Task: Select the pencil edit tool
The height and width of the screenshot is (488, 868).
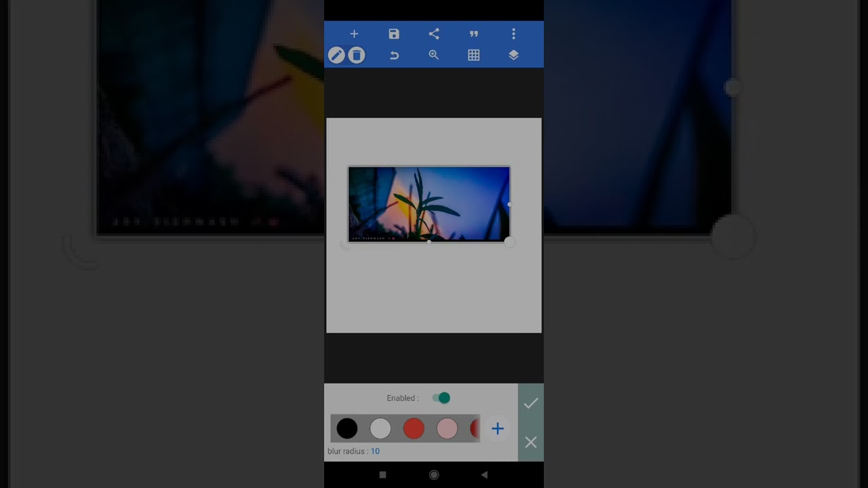Action: (336, 56)
